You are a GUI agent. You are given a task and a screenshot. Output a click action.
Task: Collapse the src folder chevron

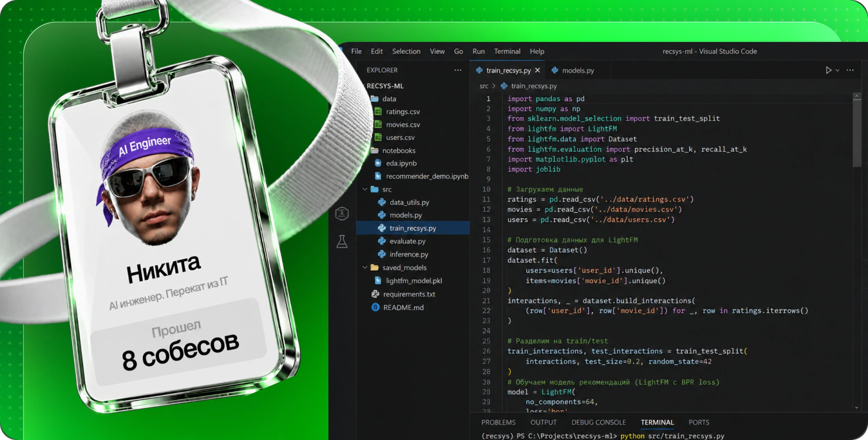pos(365,189)
